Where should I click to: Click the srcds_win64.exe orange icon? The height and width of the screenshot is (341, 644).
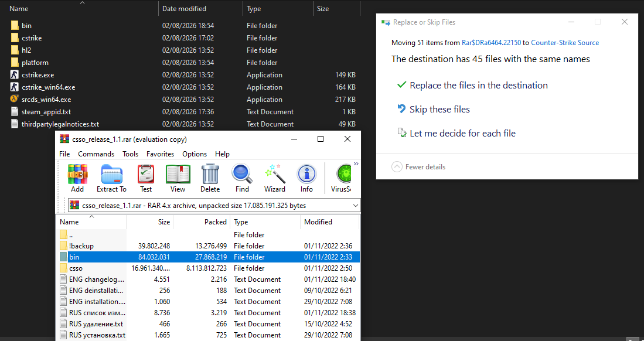[15, 100]
